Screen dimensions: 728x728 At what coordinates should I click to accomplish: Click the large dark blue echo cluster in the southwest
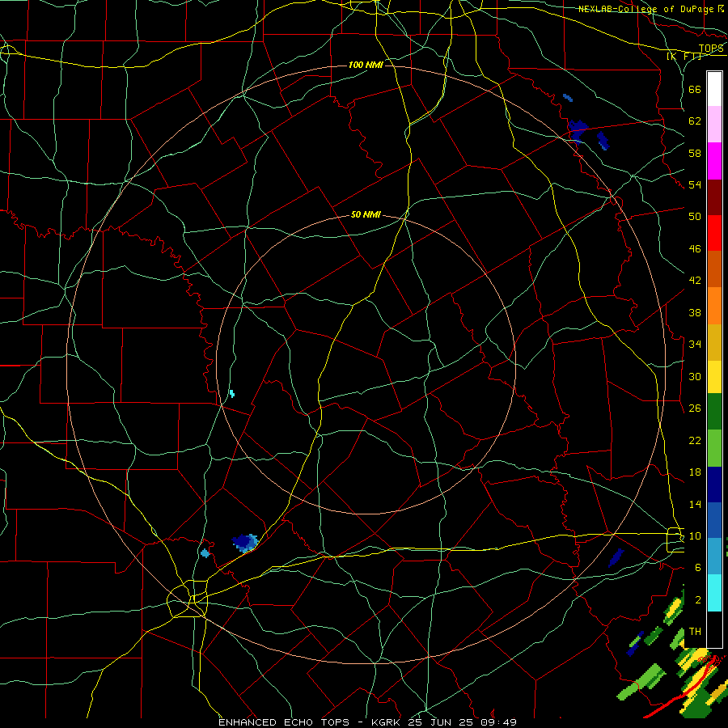244,542
